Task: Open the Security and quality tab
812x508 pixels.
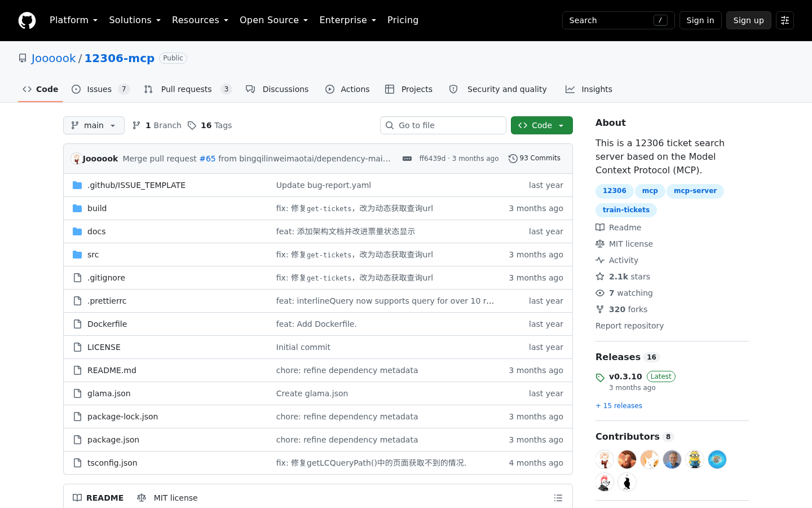Action: [498, 89]
